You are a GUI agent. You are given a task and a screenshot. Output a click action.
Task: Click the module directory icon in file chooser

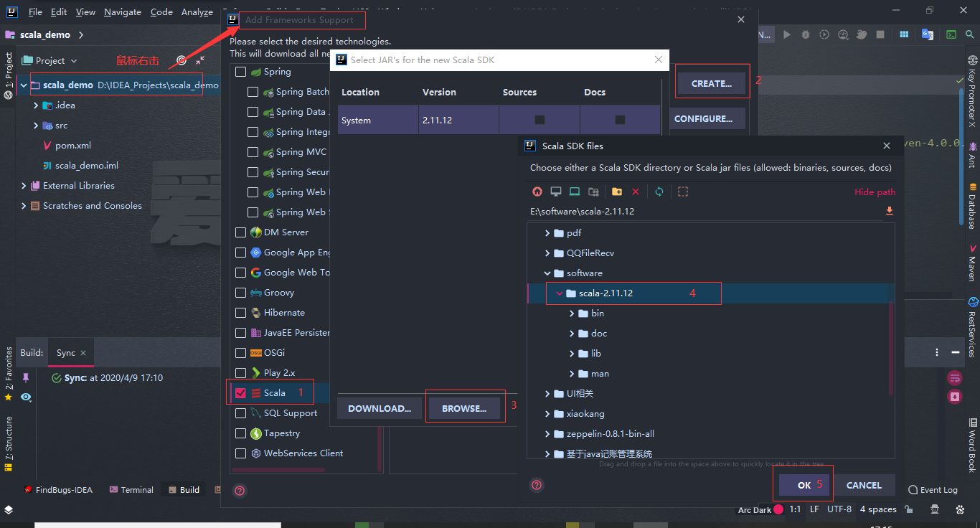click(593, 192)
